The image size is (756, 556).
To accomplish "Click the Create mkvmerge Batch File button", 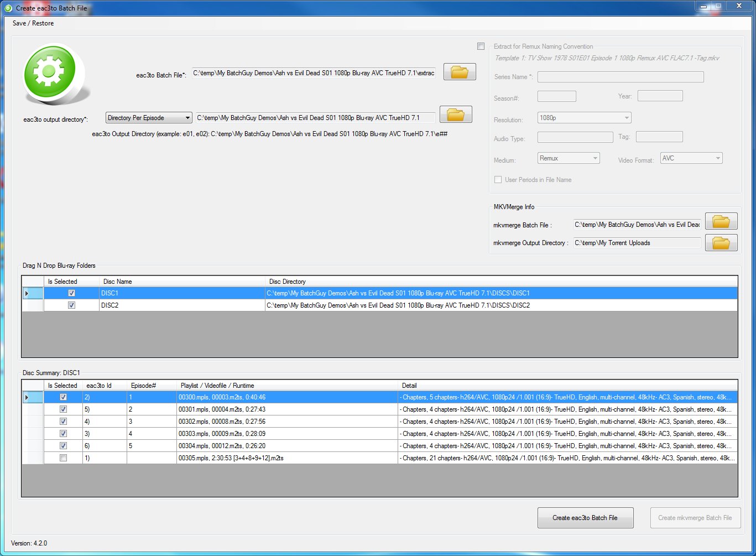I will point(695,518).
